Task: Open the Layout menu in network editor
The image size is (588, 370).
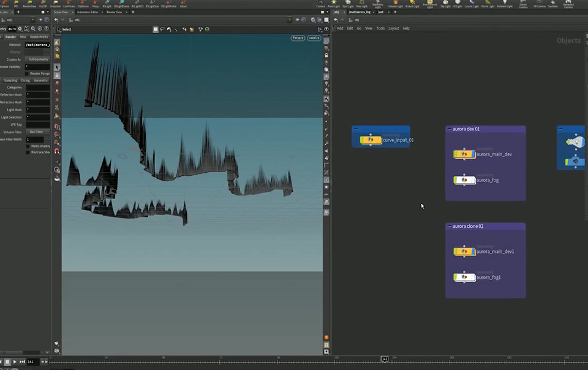Action: [x=393, y=28]
